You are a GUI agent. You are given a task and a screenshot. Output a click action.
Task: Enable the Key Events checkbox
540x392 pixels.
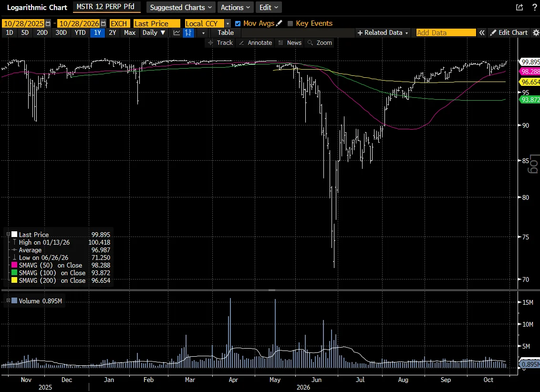291,23
